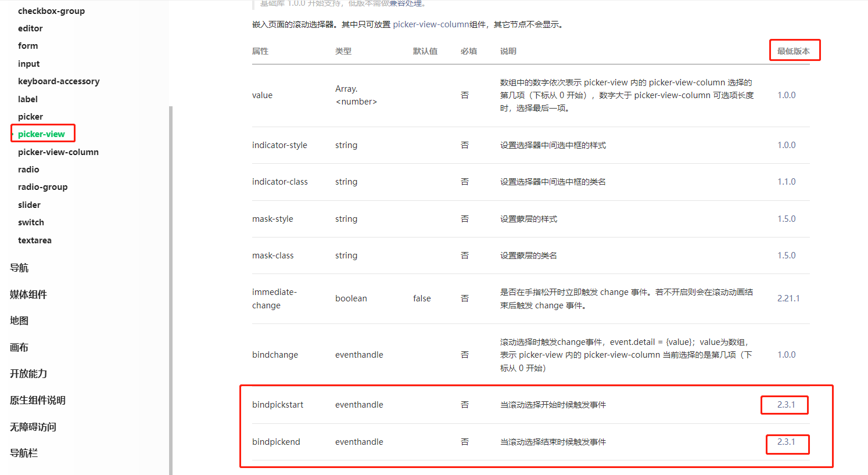Image resolution: width=868 pixels, height=475 pixels.
Task: Open the 开放能力 section
Action: (28, 373)
